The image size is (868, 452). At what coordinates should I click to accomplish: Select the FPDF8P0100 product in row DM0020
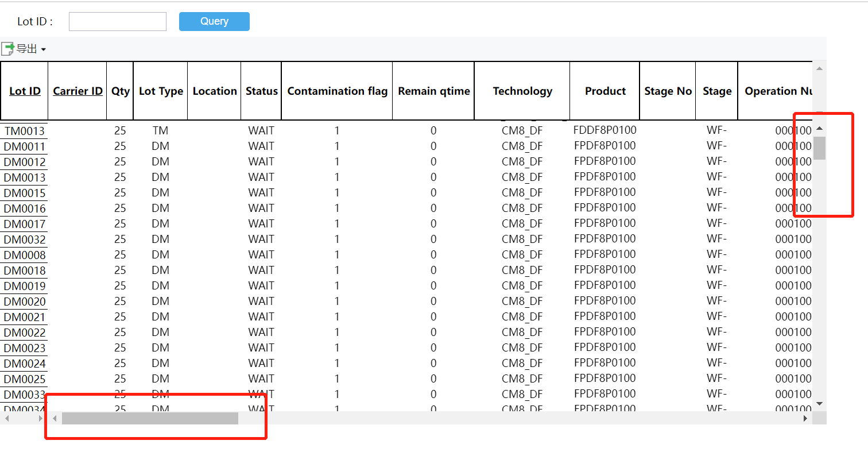605,300
